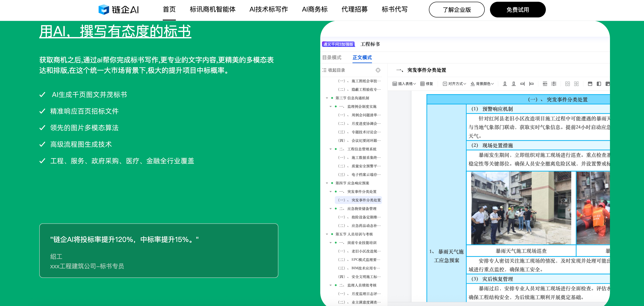This screenshot has height=306, width=644.
Task: Click the checkmark before 领先的图片多模态算法
Action: pos(42,128)
